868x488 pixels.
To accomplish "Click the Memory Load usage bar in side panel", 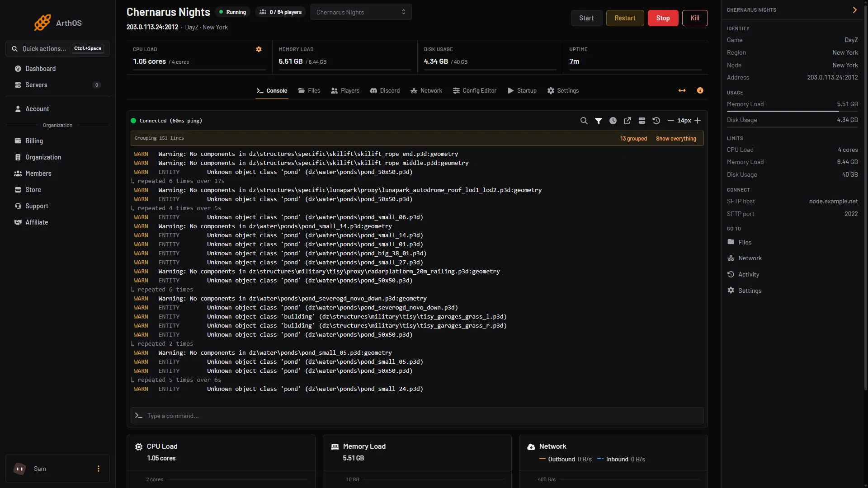I will click(792, 111).
